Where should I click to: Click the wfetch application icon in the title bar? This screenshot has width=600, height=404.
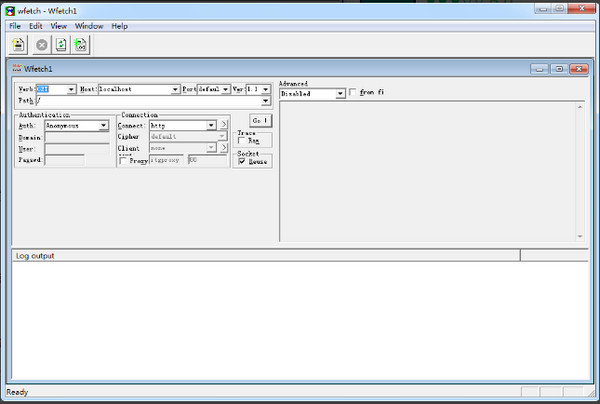[x=10, y=11]
